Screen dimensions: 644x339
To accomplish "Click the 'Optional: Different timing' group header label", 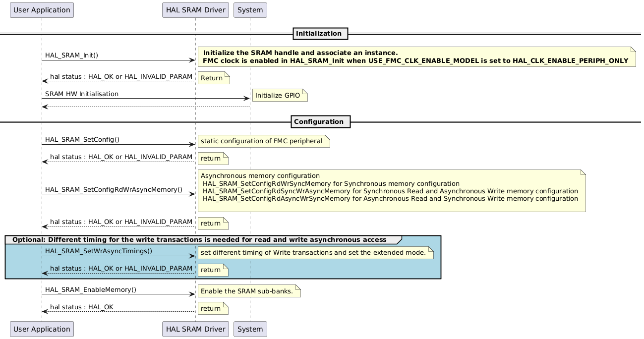I will [199, 240].
